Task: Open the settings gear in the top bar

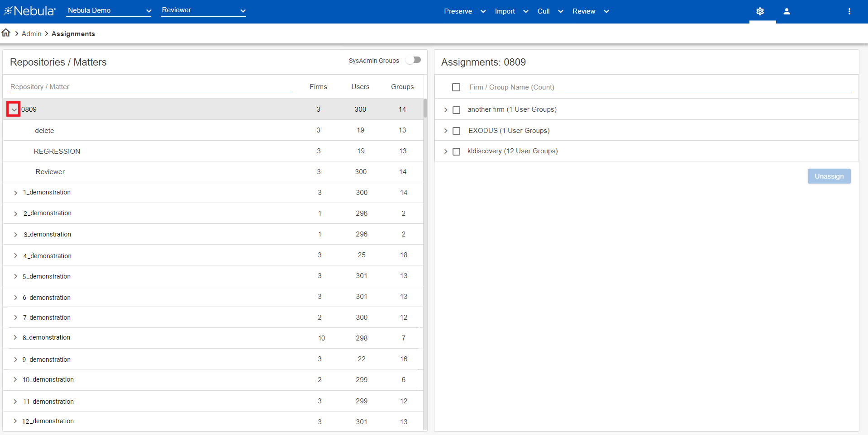Action: pos(760,11)
